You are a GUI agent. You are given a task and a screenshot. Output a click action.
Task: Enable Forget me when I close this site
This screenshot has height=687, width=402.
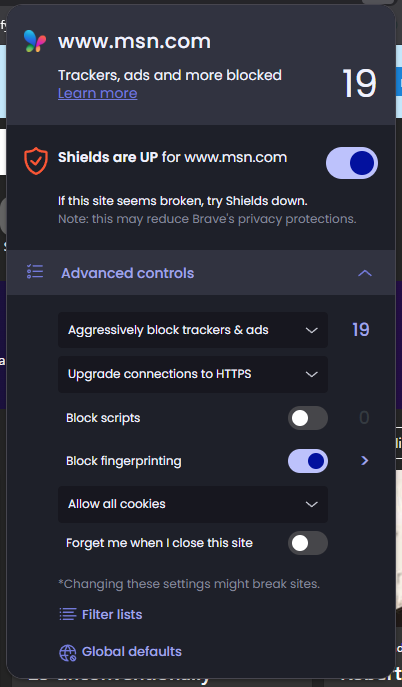click(x=308, y=543)
